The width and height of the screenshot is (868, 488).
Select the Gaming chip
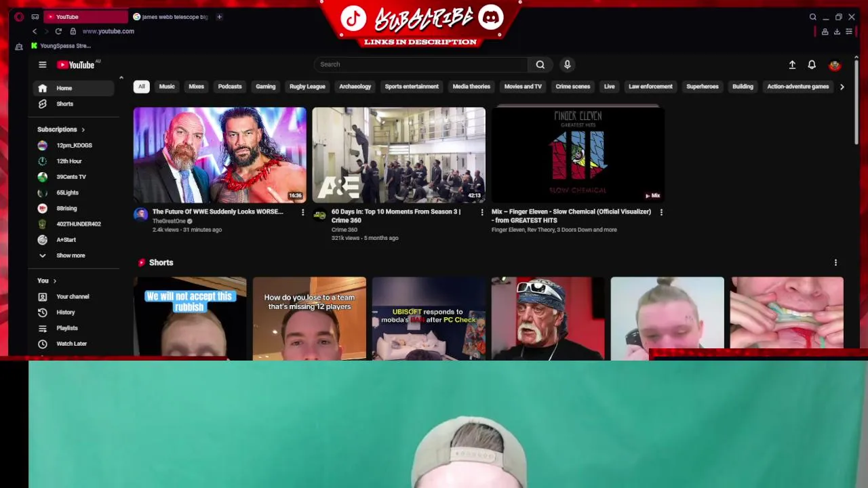click(266, 87)
